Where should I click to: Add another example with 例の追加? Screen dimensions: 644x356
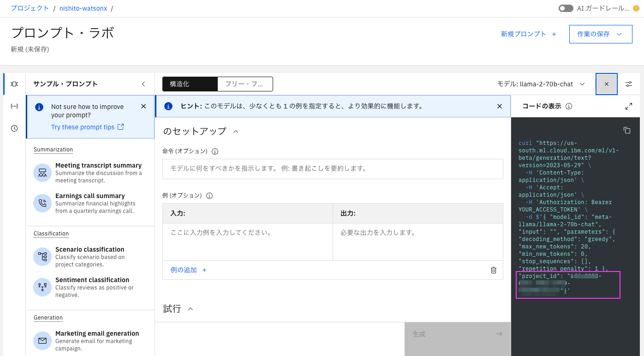click(189, 270)
